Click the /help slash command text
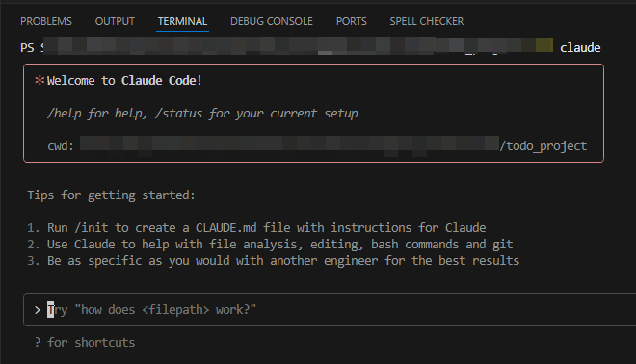Viewport: 636px width, 364px height. pos(65,113)
